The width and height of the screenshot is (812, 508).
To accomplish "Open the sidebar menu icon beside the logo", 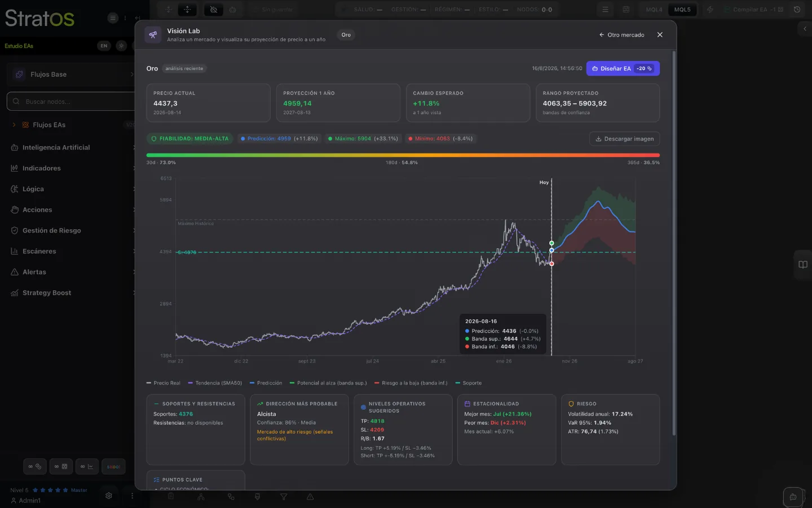I will coord(113,18).
